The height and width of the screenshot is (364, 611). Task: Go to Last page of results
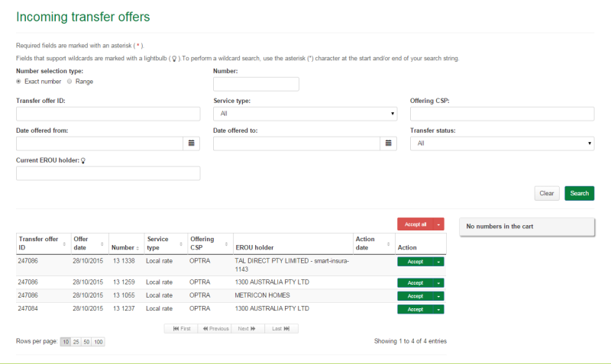tap(281, 329)
